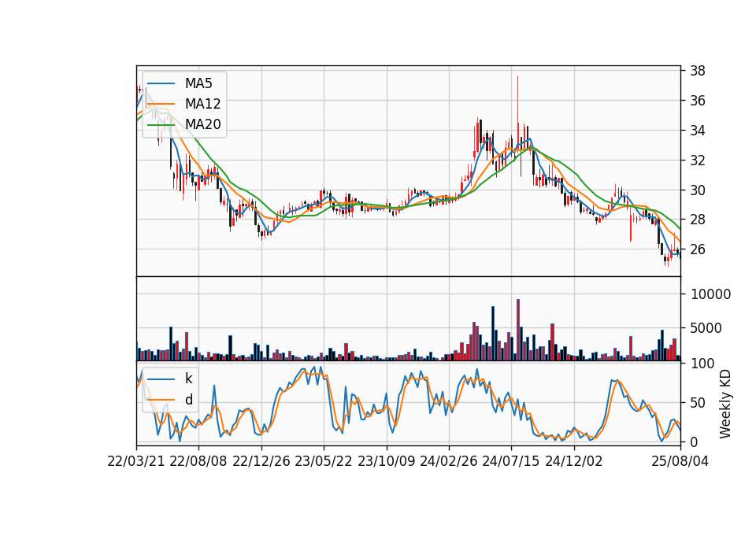Click the KD axis value 0
756x543 pixels.
(x=694, y=441)
